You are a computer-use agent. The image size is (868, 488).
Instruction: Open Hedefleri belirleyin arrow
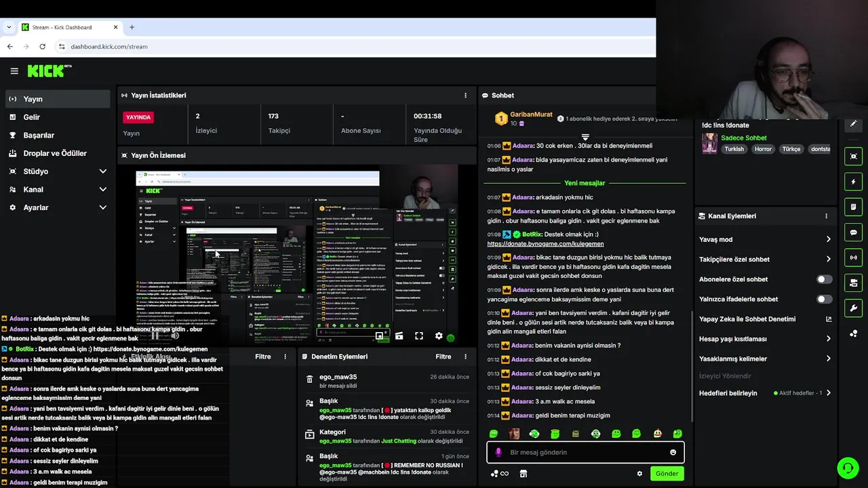tap(829, 393)
